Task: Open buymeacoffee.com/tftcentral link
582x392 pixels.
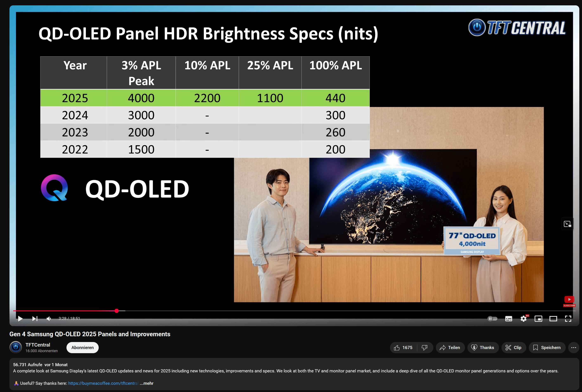Action: coord(103,383)
